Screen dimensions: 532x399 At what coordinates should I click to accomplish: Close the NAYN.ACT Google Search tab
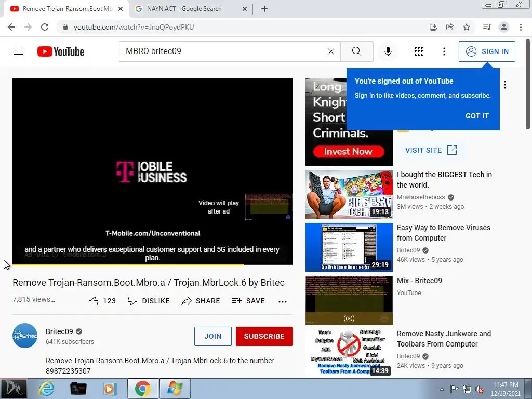pyautogui.click(x=245, y=9)
